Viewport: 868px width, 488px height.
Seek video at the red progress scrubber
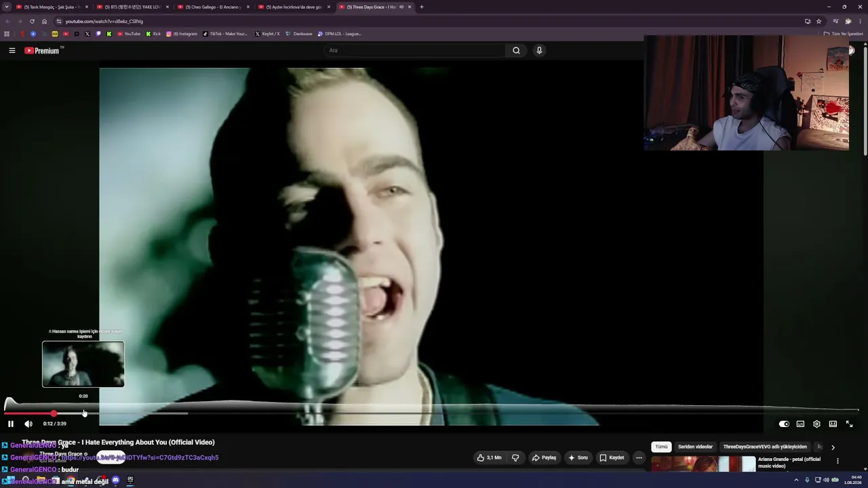pos(54,413)
